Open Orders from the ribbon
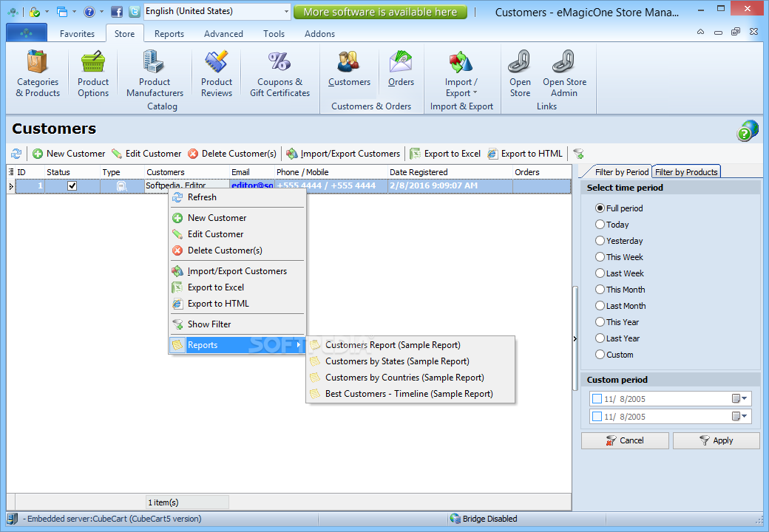The height and width of the screenshot is (532, 769). tap(402, 69)
